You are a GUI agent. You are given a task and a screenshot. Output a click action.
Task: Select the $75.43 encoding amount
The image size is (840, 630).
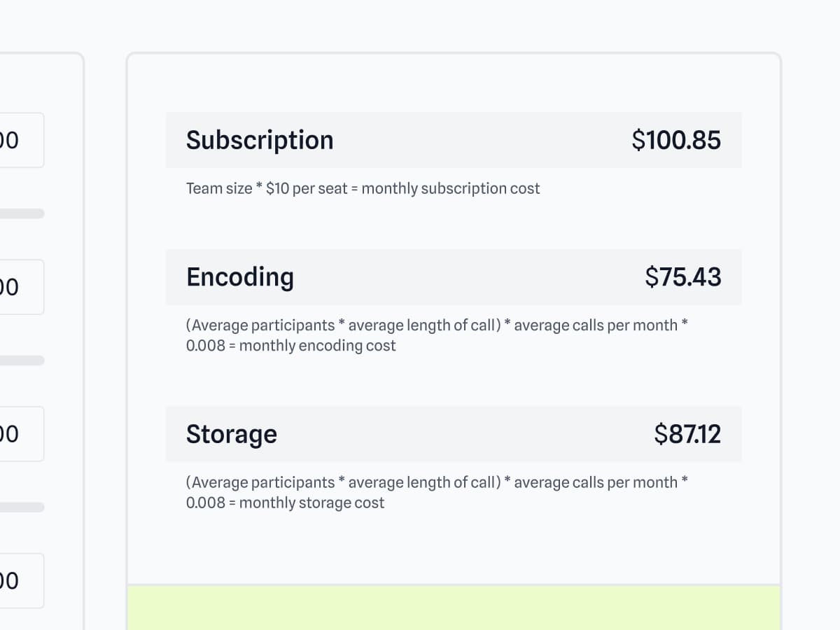682,277
